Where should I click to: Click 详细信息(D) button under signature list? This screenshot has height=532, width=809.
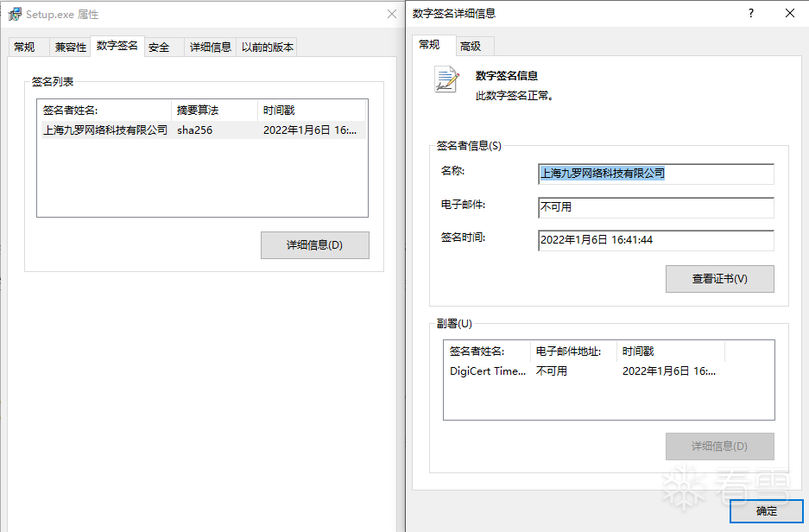point(315,245)
